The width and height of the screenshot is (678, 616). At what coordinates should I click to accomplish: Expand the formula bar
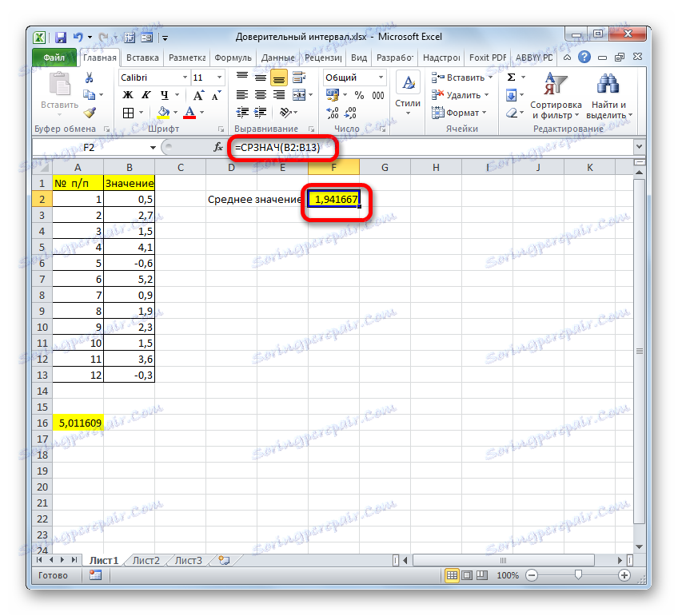(x=639, y=147)
